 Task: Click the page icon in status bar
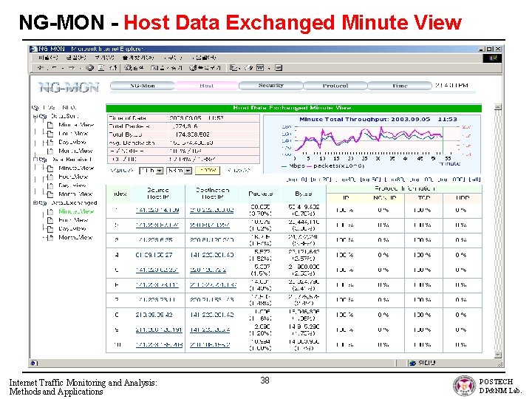coord(33,363)
